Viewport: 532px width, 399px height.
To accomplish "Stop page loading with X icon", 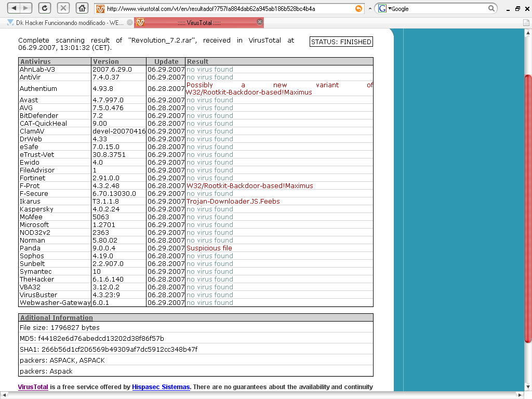I will click(63, 8).
